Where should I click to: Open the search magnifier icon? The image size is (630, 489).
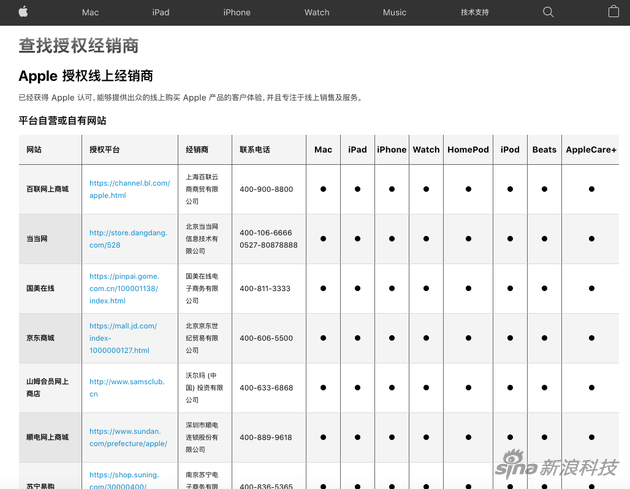pyautogui.click(x=548, y=12)
